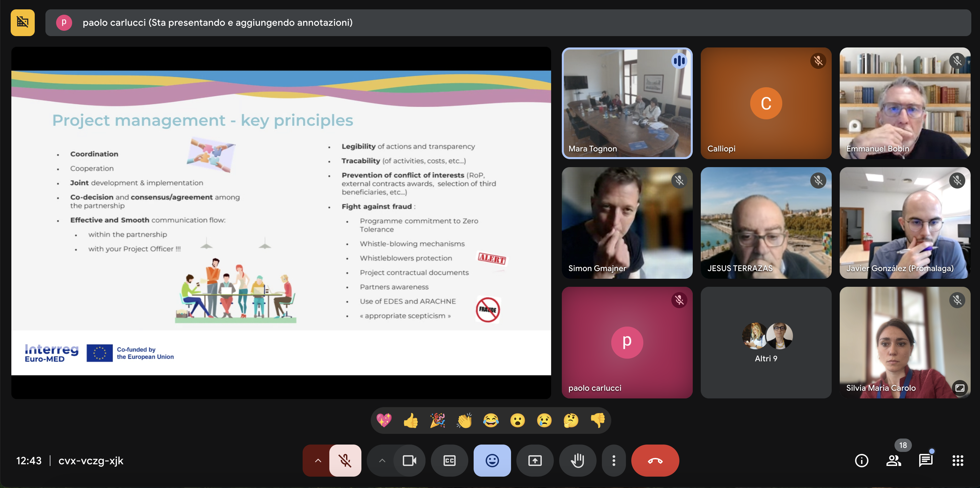Click speaking indicator on Mara Tognon tile

coord(679,61)
